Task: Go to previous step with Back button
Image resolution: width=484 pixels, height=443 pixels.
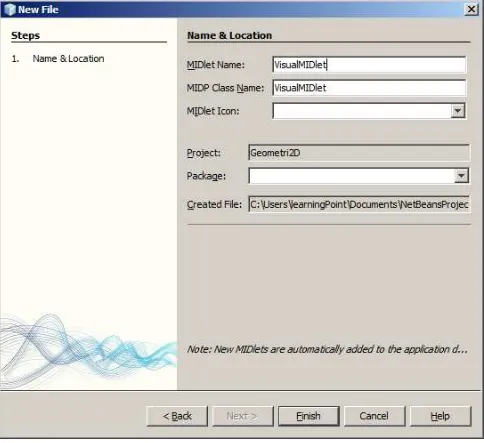Action: click(177, 416)
